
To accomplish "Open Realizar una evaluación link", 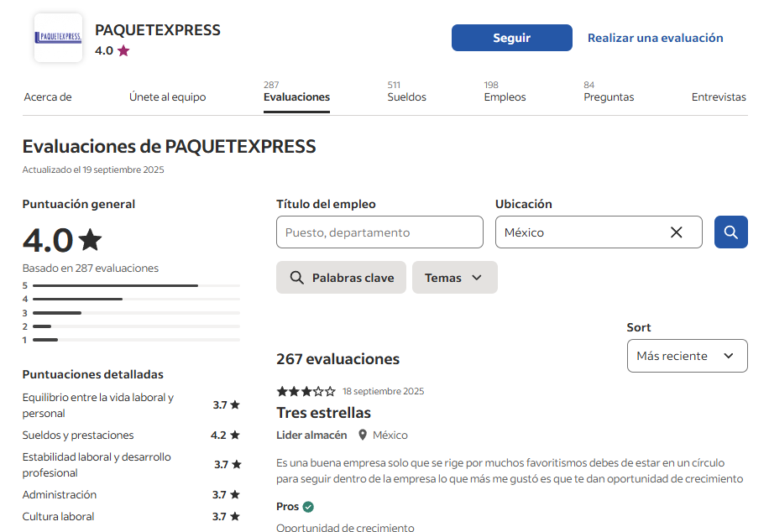I will point(655,38).
